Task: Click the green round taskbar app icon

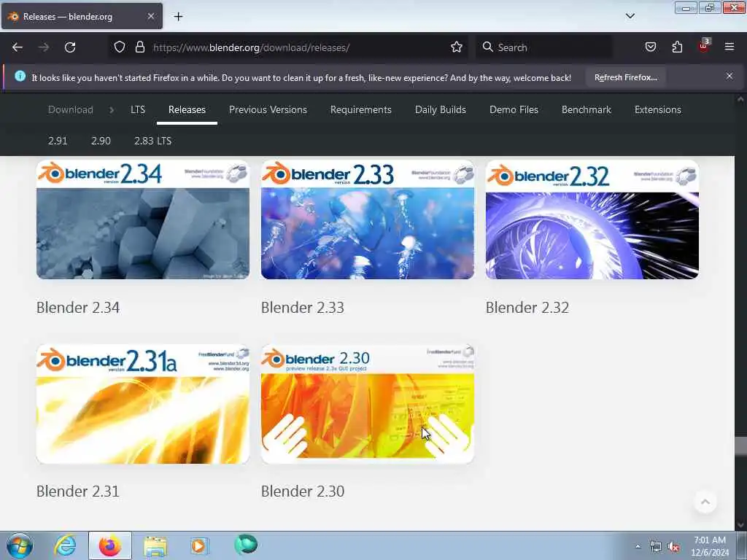Action: click(246, 545)
